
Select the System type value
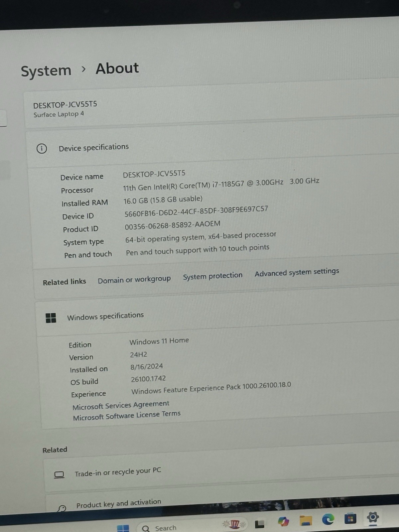point(201,237)
